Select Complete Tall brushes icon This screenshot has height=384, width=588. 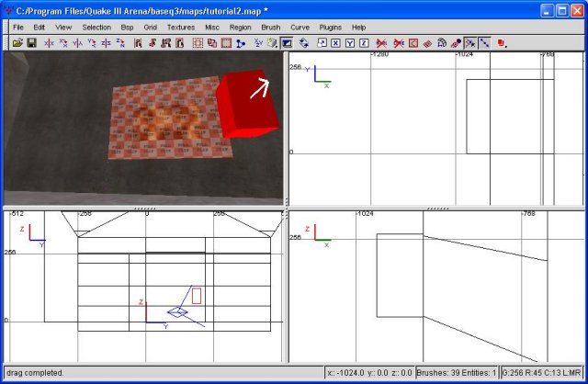(138, 43)
